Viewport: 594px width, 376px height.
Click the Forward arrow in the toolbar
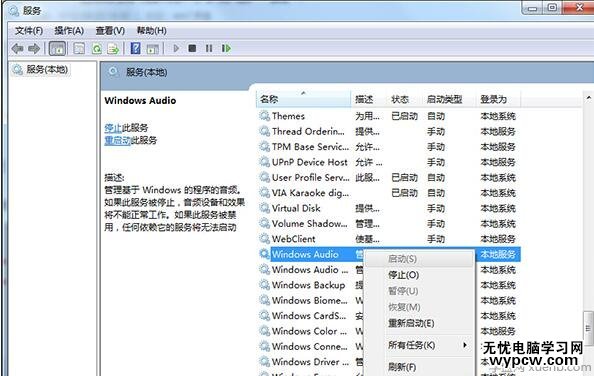[34, 48]
